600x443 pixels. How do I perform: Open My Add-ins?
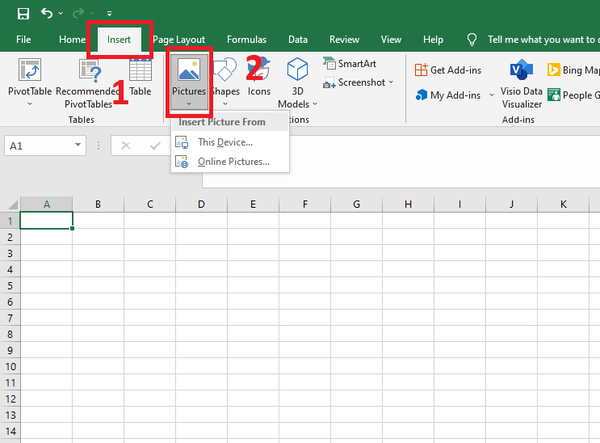(x=448, y=95)
